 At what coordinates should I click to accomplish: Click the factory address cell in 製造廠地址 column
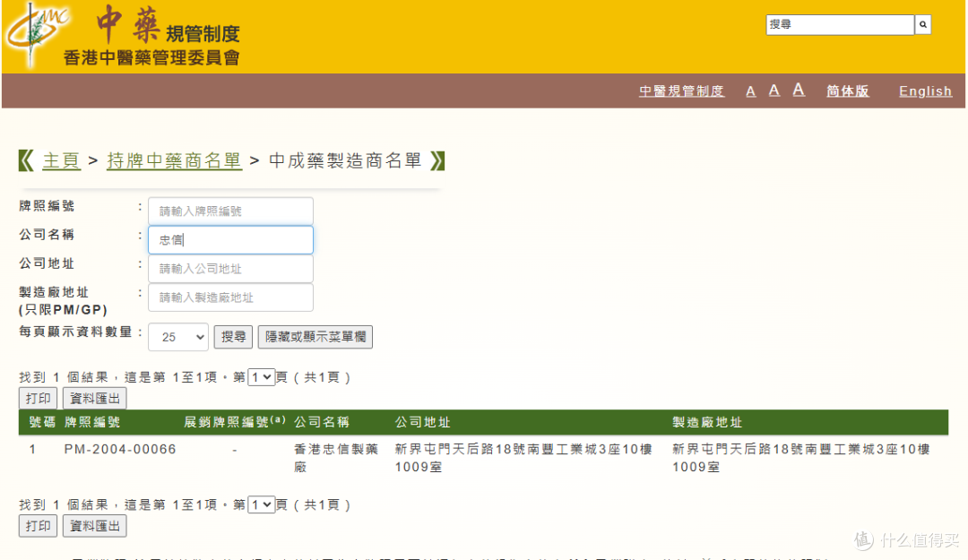pyautogui.click(x=800, y=458)
